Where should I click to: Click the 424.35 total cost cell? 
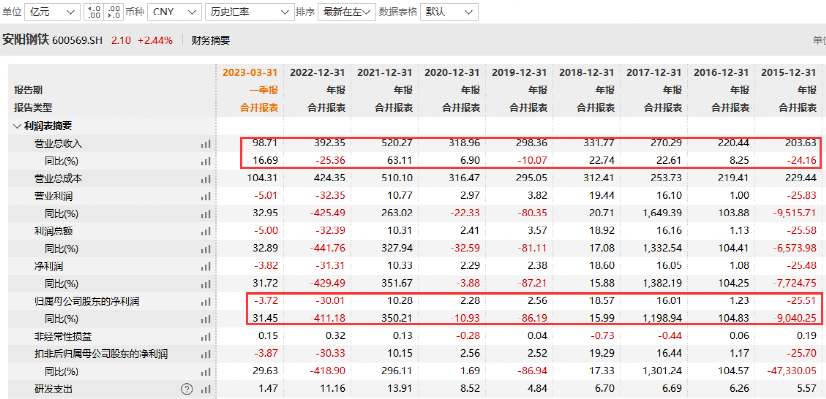click(x=329, y=179)
